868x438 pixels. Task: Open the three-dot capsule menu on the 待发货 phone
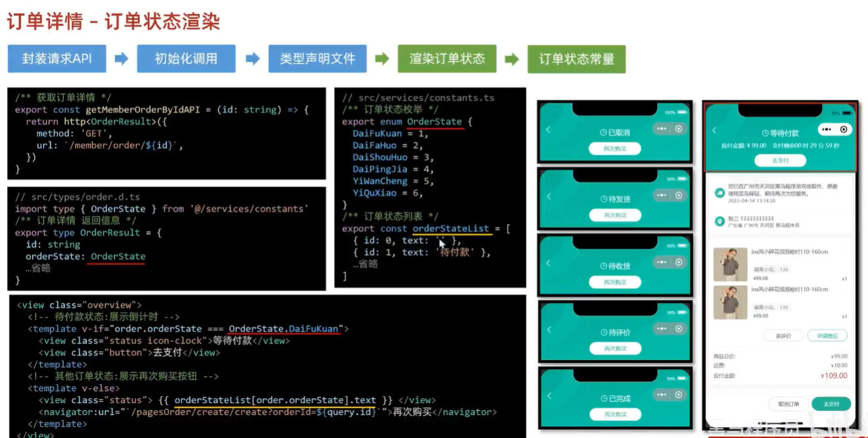[662, 195]
